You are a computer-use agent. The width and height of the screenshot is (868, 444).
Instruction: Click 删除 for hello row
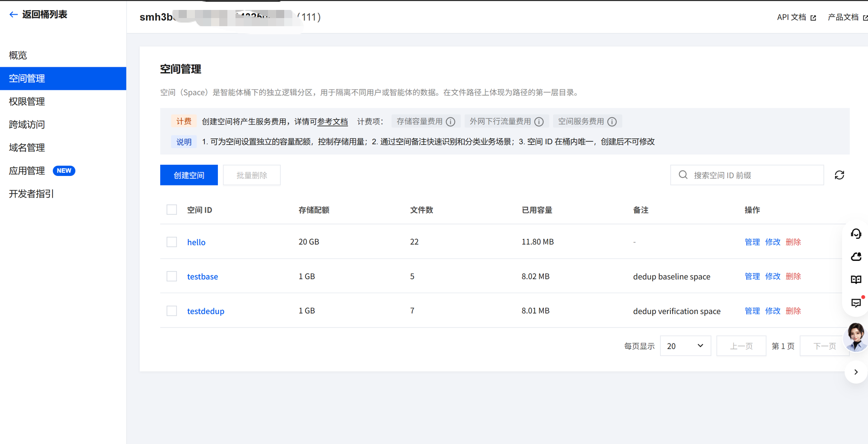click(x=793, y=242)
